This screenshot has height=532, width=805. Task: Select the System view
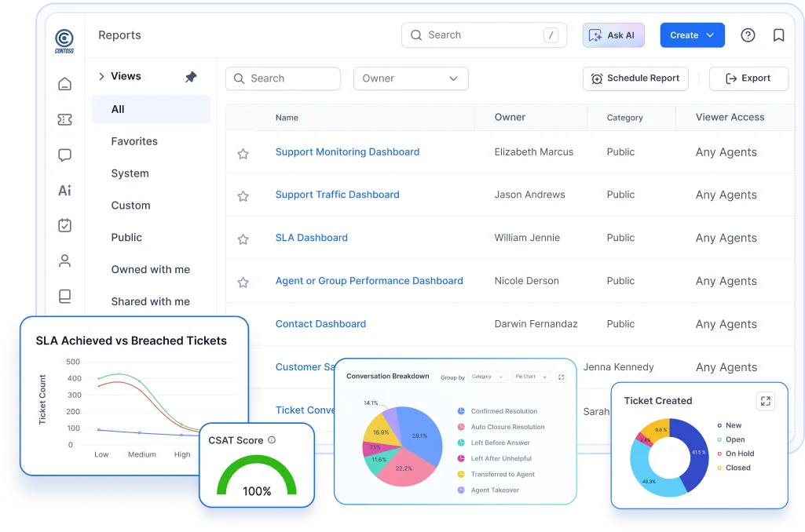(130, 173)
